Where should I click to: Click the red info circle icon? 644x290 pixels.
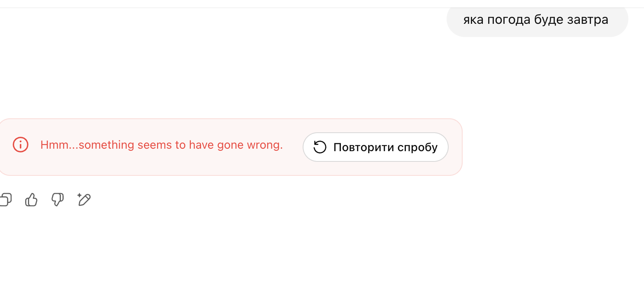21,145
